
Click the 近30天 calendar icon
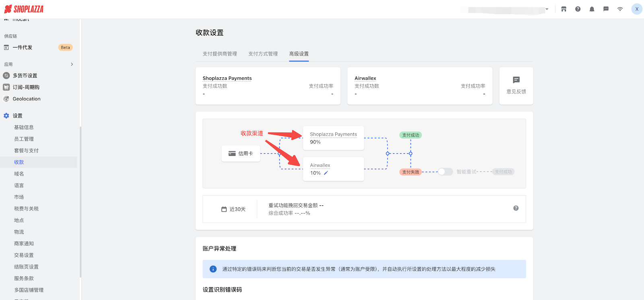coord(224,209)
